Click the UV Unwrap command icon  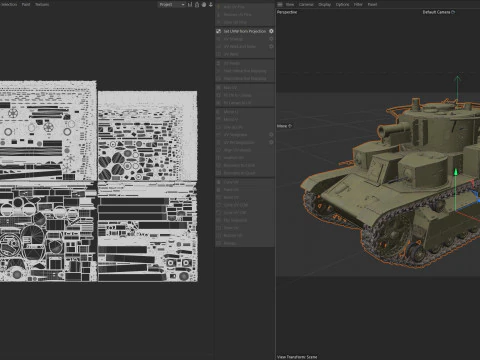coord(219,39)
